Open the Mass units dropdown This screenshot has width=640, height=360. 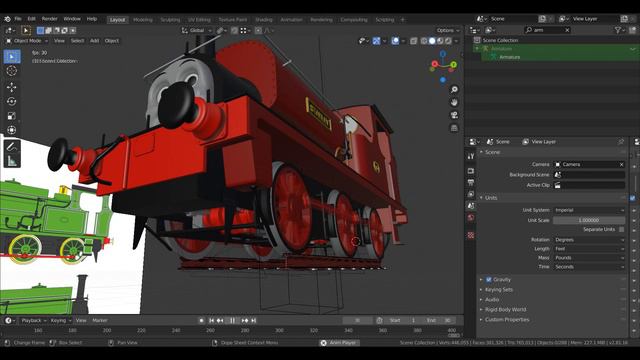pos(589,258)
